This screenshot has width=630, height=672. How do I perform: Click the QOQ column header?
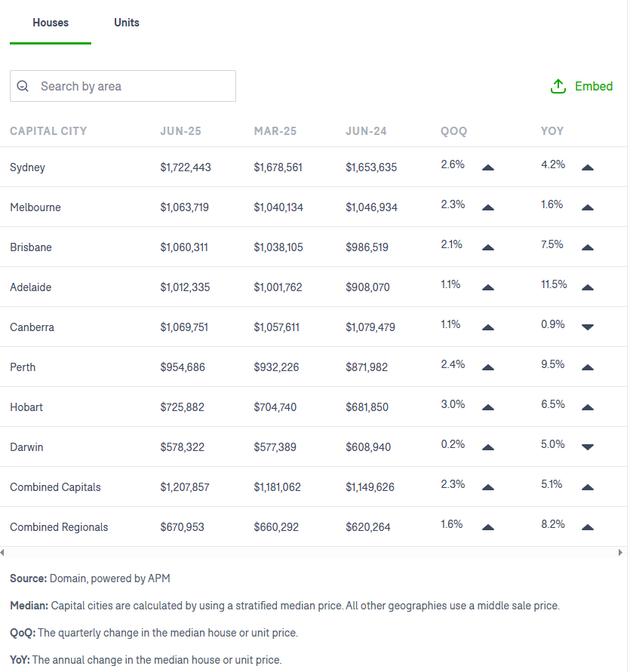click(x=453, y=131)
